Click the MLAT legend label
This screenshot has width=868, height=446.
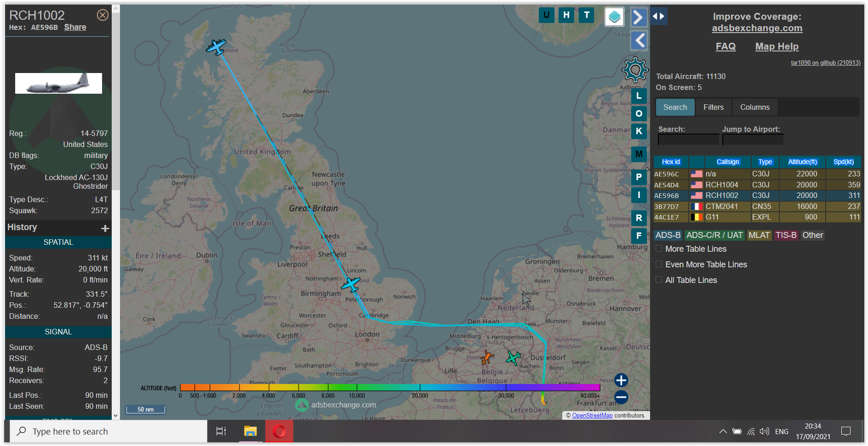click(x=759, y=235)
